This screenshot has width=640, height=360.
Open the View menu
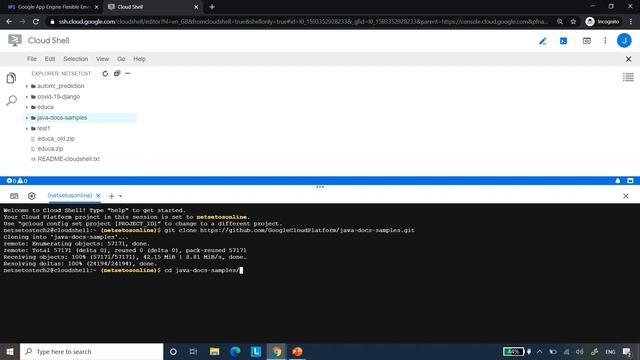(102, 59)
